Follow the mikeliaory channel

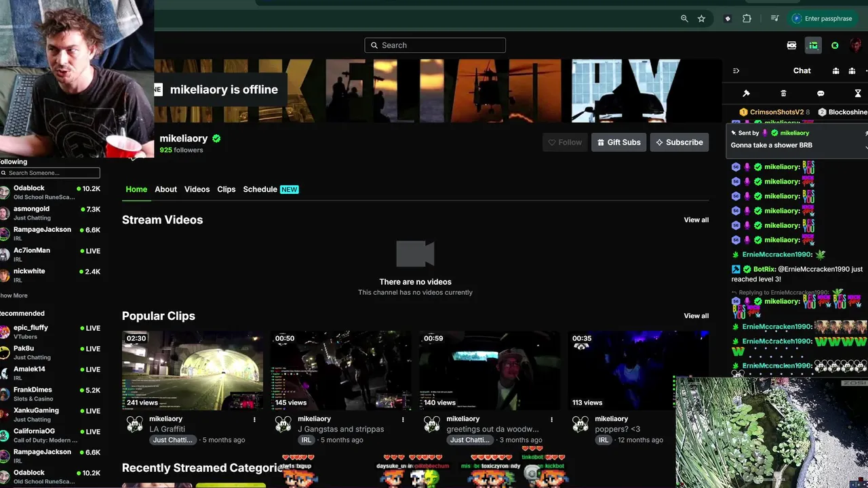[565, 142]
